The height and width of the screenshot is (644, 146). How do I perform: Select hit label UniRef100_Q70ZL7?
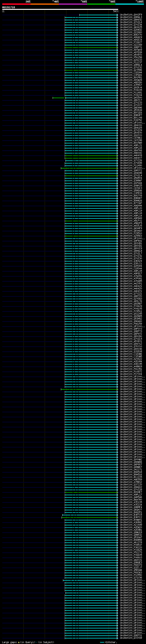pyautogui.click(x=131, y=254)
